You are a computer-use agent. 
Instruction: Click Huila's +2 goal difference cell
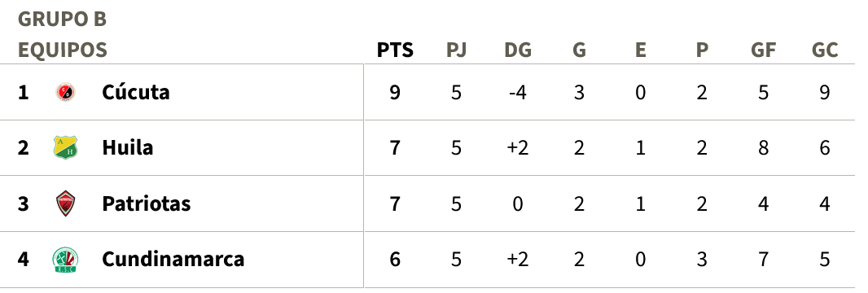pos(518,147)
